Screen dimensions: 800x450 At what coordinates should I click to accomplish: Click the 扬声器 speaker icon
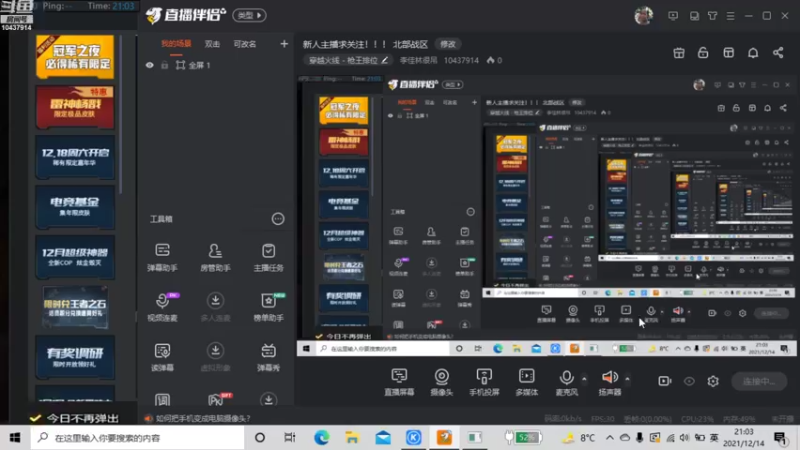click(610, 378)
